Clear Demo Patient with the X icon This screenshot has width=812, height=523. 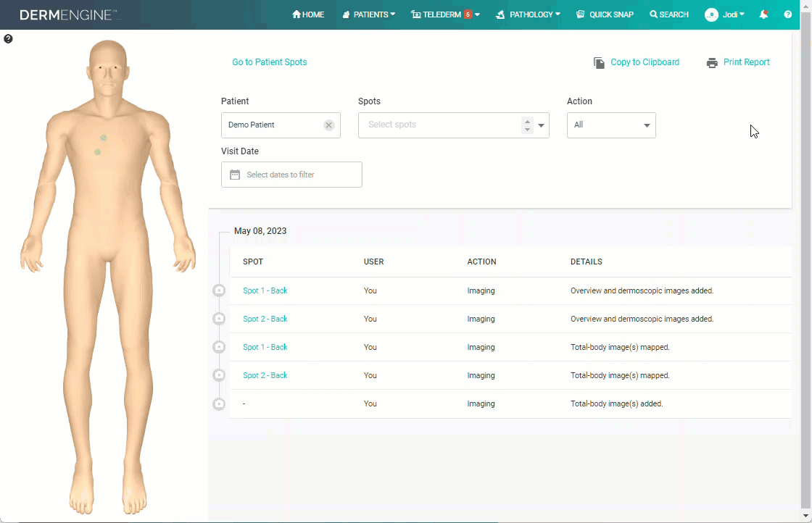coord(328,125)
